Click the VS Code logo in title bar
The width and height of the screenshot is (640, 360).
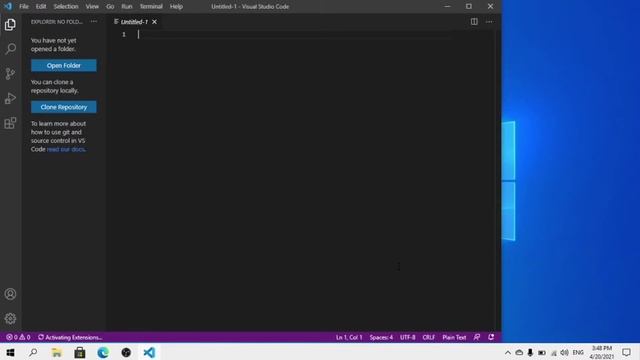[8, 7]
